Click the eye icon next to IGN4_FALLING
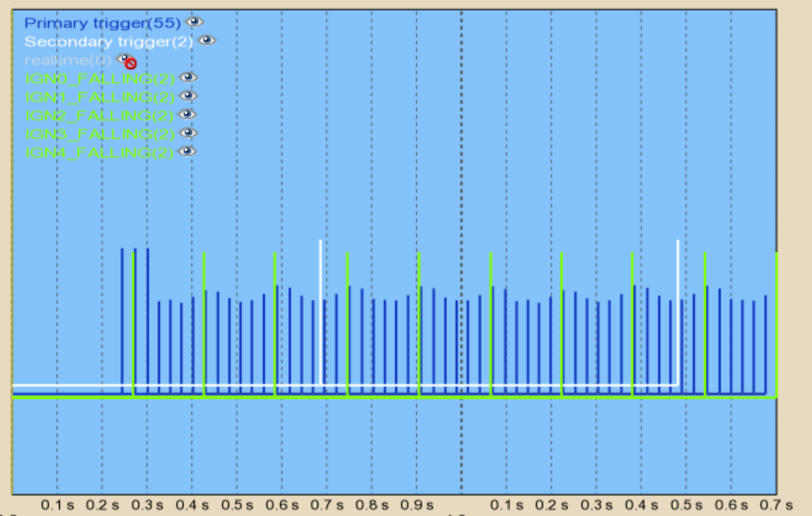Screen dimensions: 812x516 (187, 151)
